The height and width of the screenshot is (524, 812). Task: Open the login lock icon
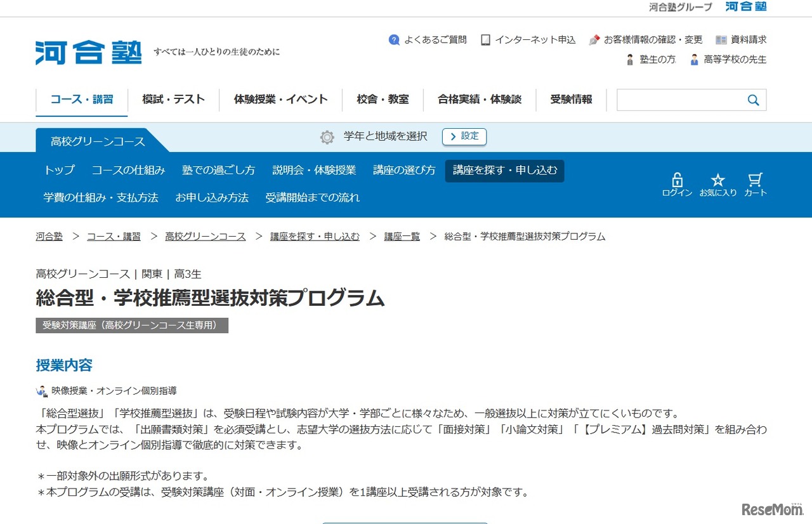(x=677, y=180)
